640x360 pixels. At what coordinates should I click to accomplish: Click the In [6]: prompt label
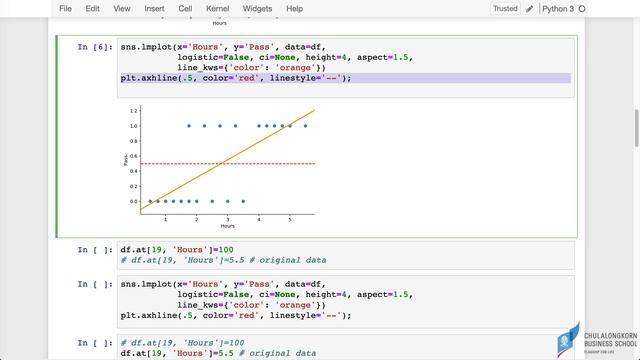[95, 47]
